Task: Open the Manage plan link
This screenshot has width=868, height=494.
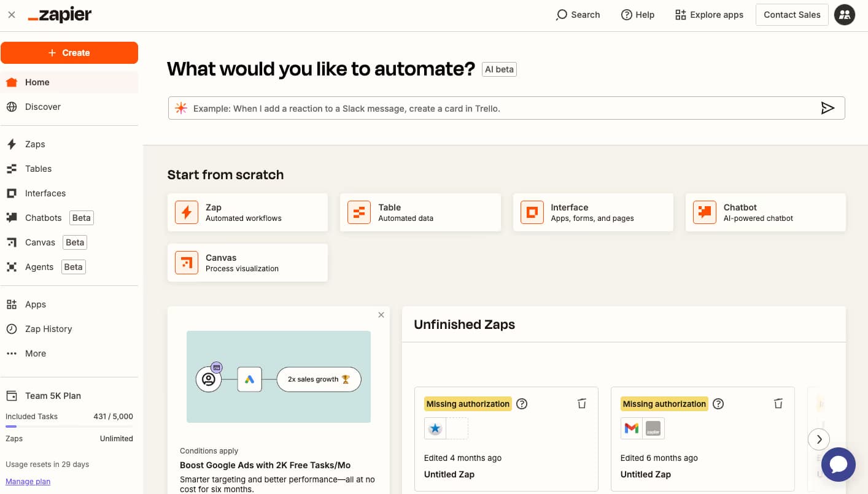Action: (x=28, y=481)
